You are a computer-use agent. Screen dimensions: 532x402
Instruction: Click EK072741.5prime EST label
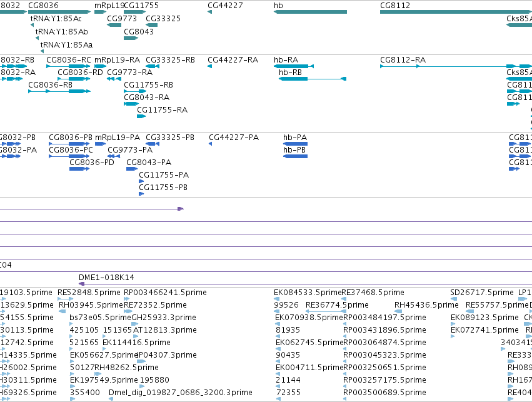click(x=484, y=330)
